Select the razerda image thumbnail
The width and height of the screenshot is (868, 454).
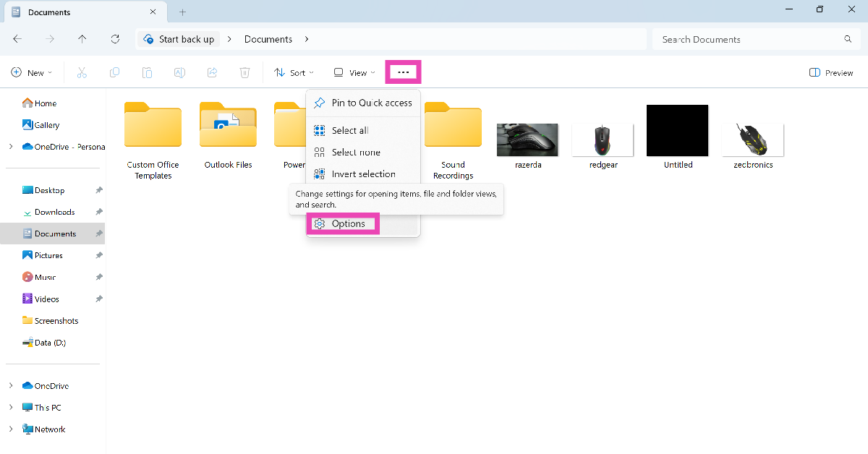pyautogui.click(x=527, y=140)
